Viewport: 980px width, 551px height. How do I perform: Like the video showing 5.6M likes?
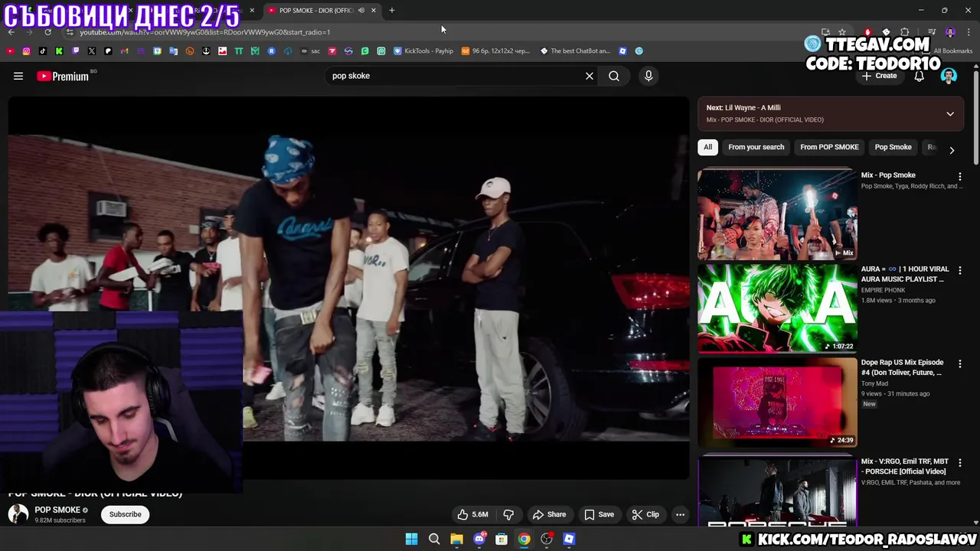tap(472, 514)
